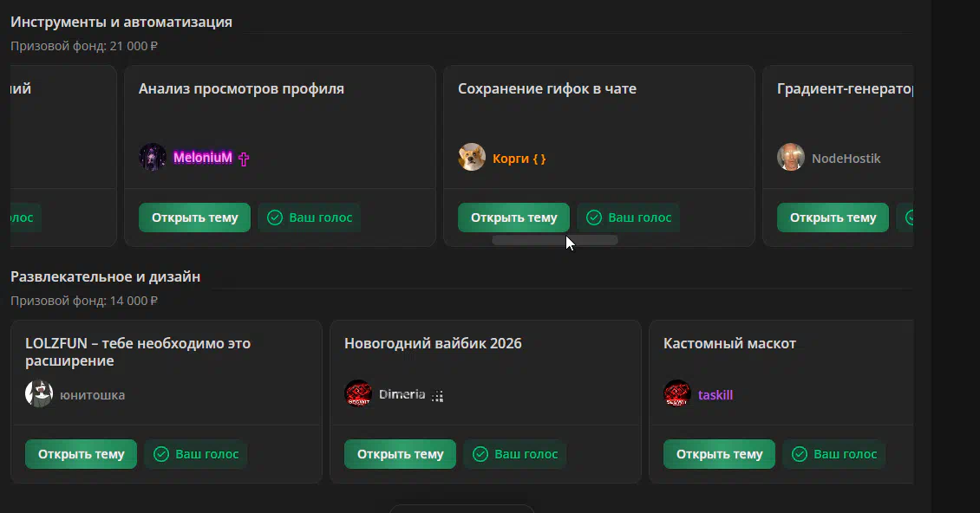Image resolution: width=980 pixels, height=513 pixels.
Task: Visit taskill's profile via username
Action: (715, 395)
